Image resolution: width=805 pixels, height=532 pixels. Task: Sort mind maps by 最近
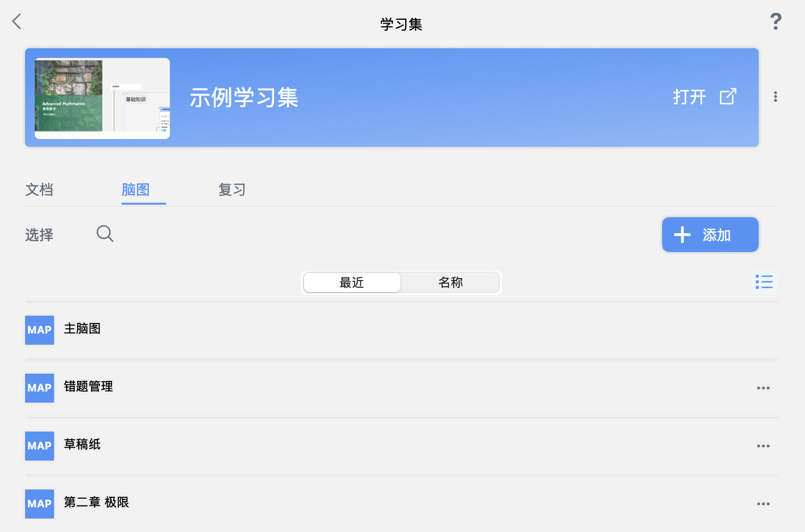[x=352, y=282]
